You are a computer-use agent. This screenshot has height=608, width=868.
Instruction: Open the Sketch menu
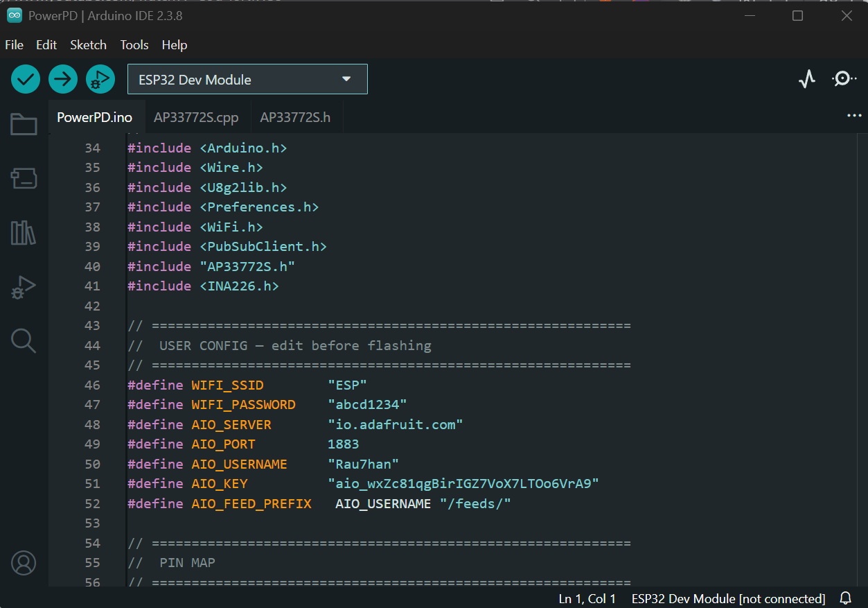88,44
